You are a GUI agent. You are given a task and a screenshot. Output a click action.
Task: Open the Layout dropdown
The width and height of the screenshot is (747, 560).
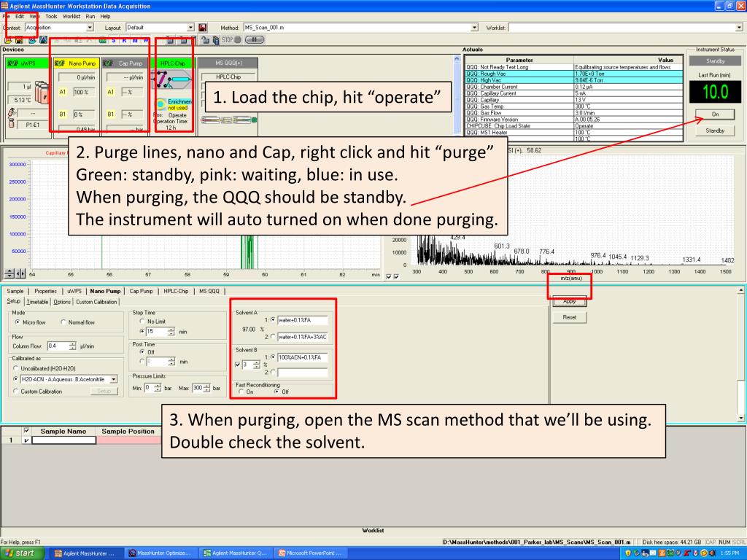click(190, 28)
